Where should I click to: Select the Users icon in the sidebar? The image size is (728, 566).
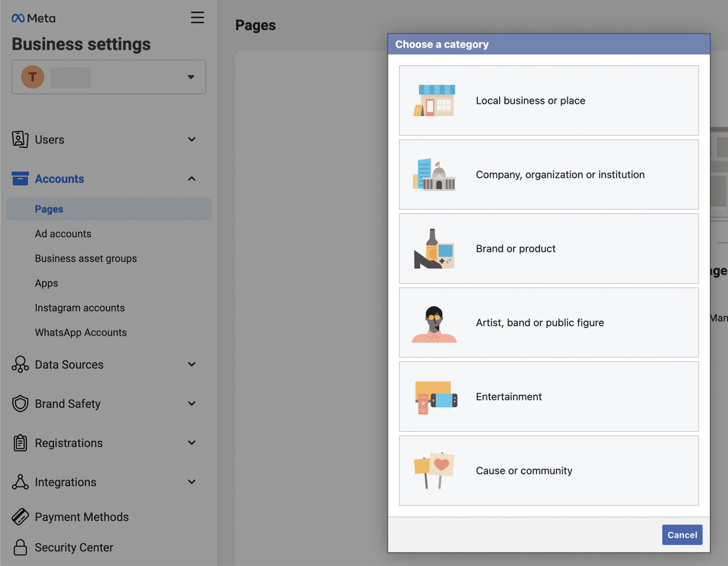pos(20,139)
